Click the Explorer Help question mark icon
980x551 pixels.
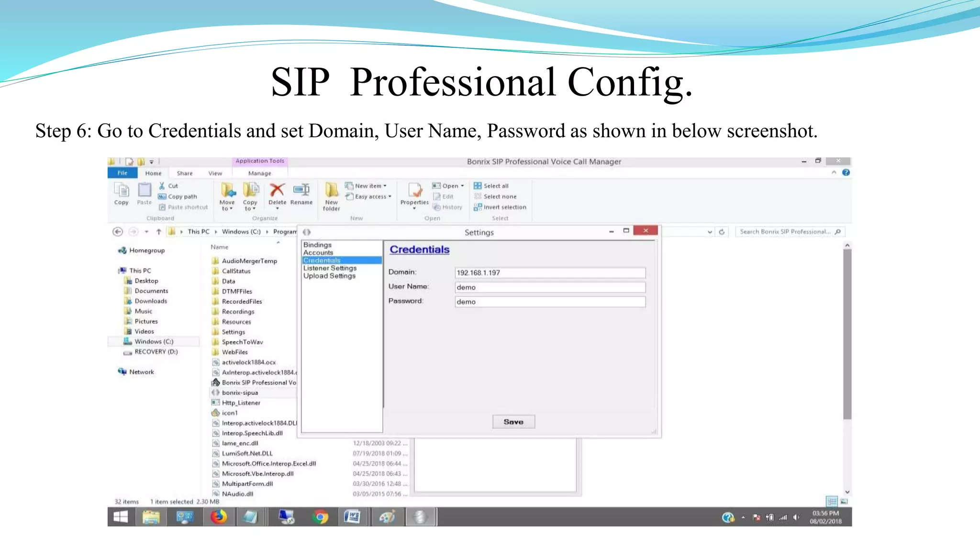click(x=846, y=173)
